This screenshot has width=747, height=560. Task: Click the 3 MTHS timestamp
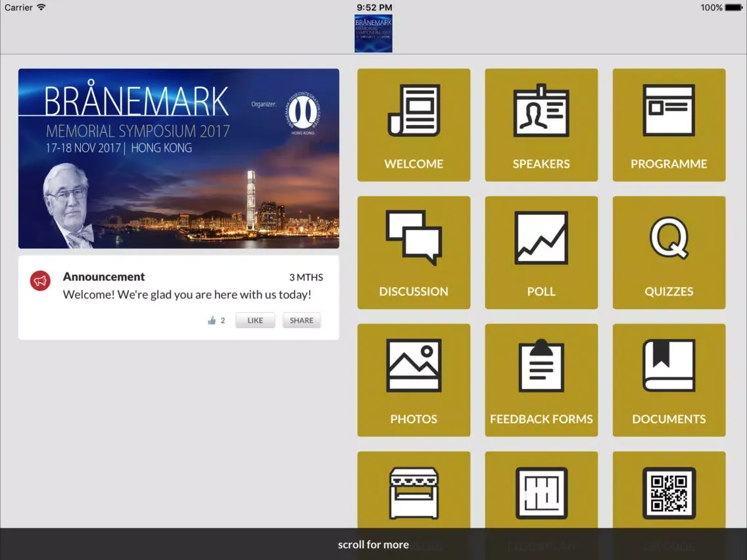click(x=306, y=277)
